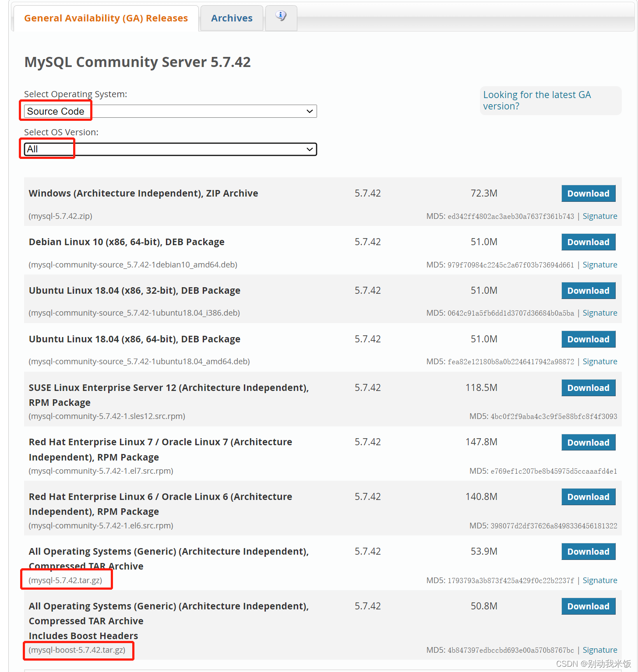The width and height of the screenshot is (638, 672).
Task: Download the SUSE Linux Enterprise Server 12 RPM
Action: pos(588,387)
